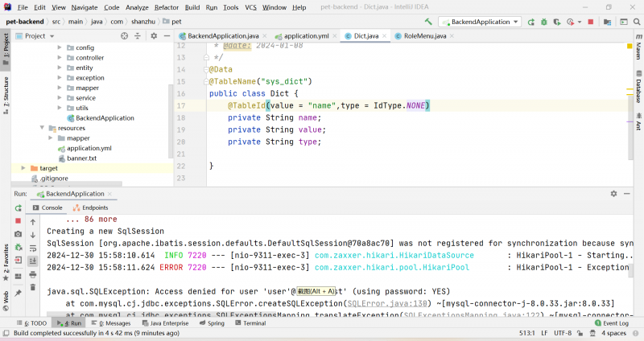The height and width of the screenshot is (341, 644).
Task: Print the console output
Action: [x=33, y=274]
